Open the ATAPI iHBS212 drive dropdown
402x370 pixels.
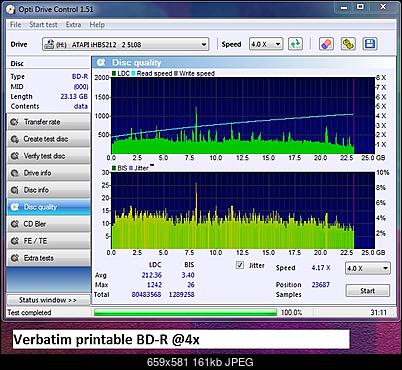(126, 44)
